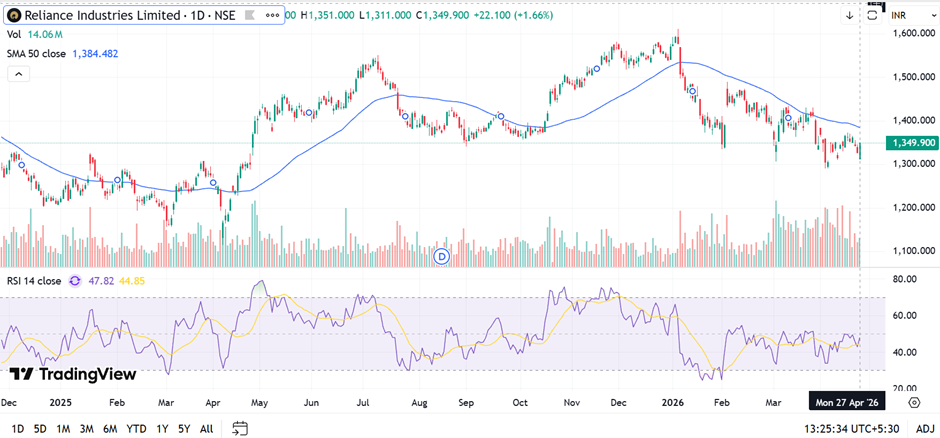
Task: Click the Mon 27 Apr '26 date label
Action: pos(848,402)
